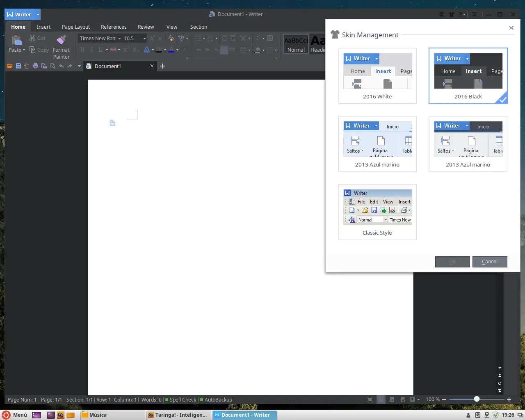Viewport: 525px width, 420px height.
Task: Select the Normal style in styles gallery
Action: (296, 44)
